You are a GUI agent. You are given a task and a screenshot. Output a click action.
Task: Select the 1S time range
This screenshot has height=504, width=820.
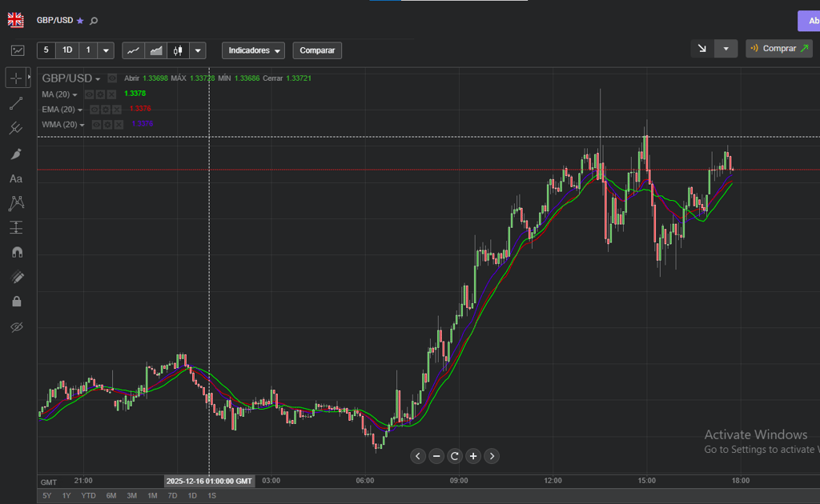[211, 496]
